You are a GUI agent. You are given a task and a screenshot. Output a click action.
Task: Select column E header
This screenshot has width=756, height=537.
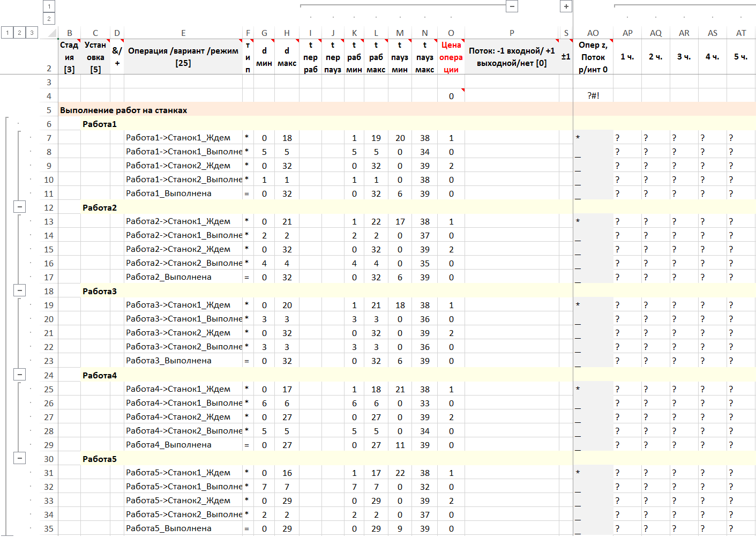[183, 33]
